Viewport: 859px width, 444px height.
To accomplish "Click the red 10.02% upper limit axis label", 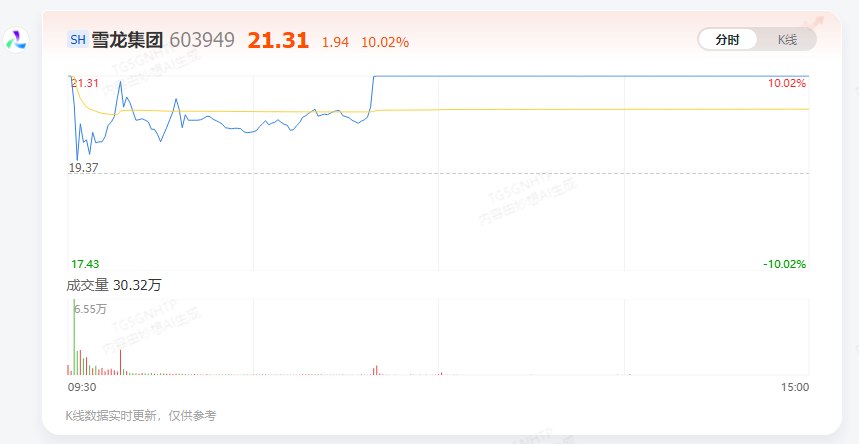I will (x=786, y=83).
